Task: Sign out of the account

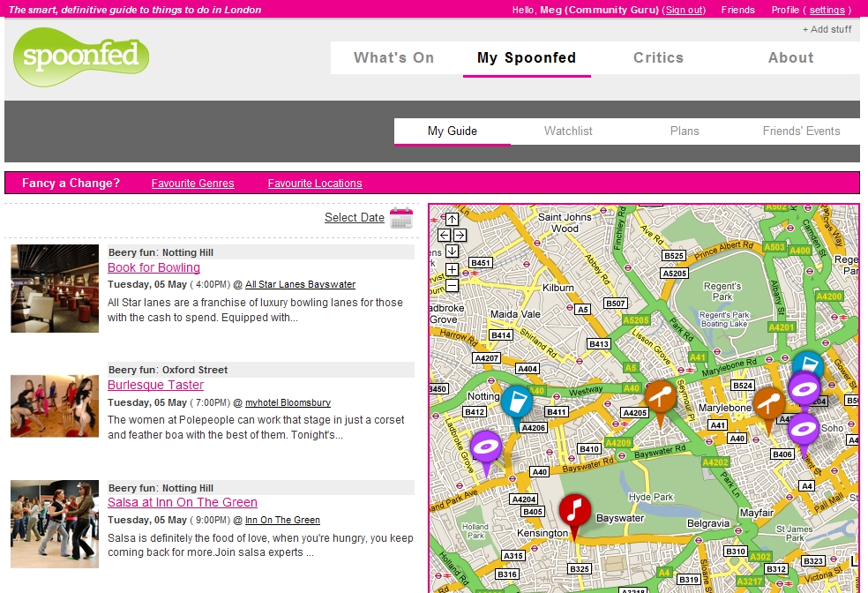Action: point(685,10)
